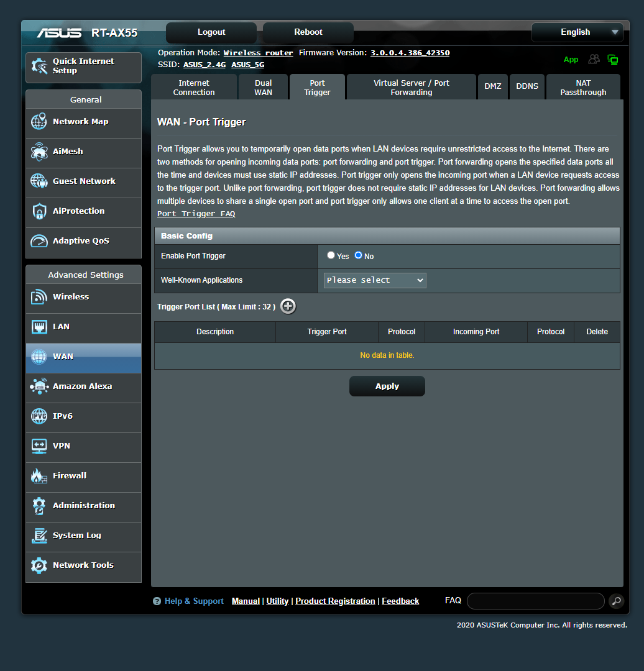The height and width of the screenshot is (671, 644).
Task: Click the Guest Network icon
Action: [39, 181]
